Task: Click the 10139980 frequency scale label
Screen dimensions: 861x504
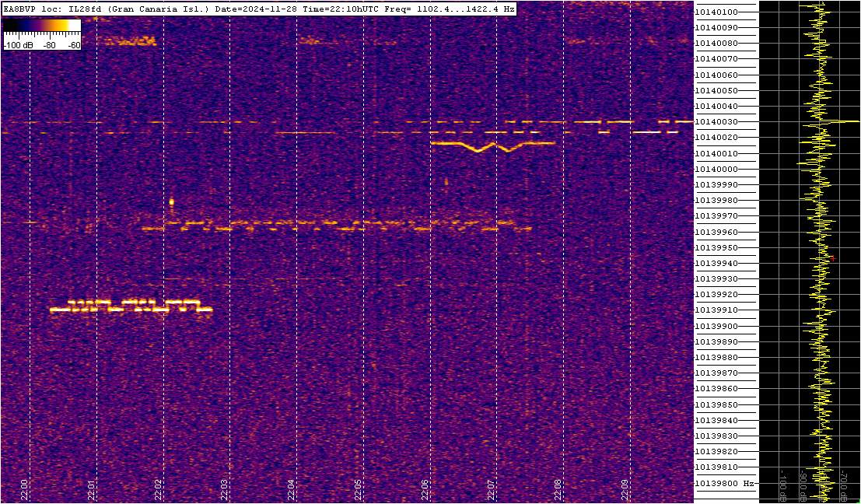Action: (716, 201)
